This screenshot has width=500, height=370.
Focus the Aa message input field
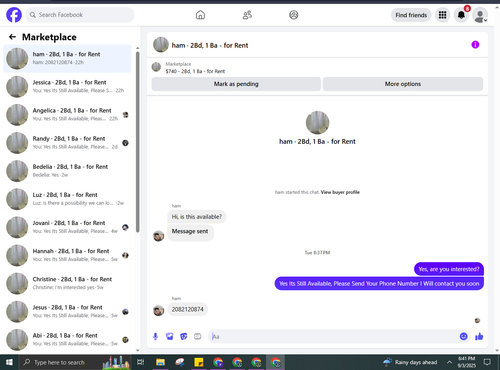tap(333, 337)
